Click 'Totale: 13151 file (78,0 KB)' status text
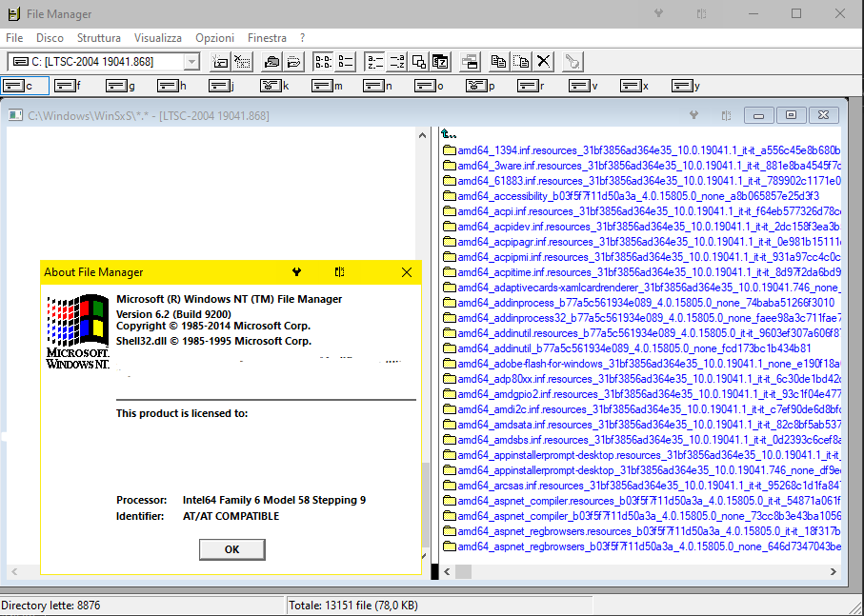This screenshot has width=864, height=616. click(353, 606)
